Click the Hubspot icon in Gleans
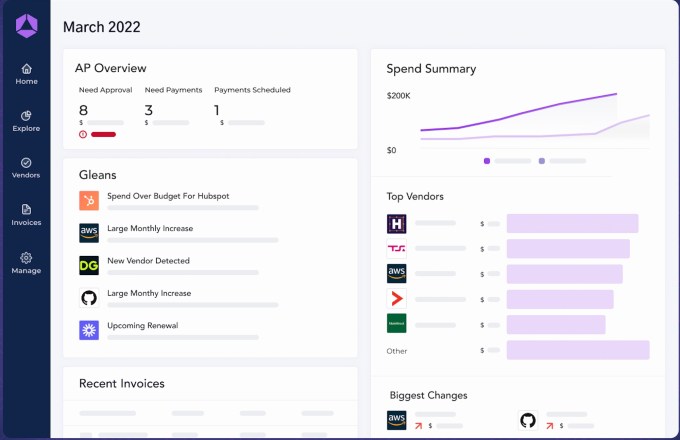680x440 pixels. (x=89, y=201)
